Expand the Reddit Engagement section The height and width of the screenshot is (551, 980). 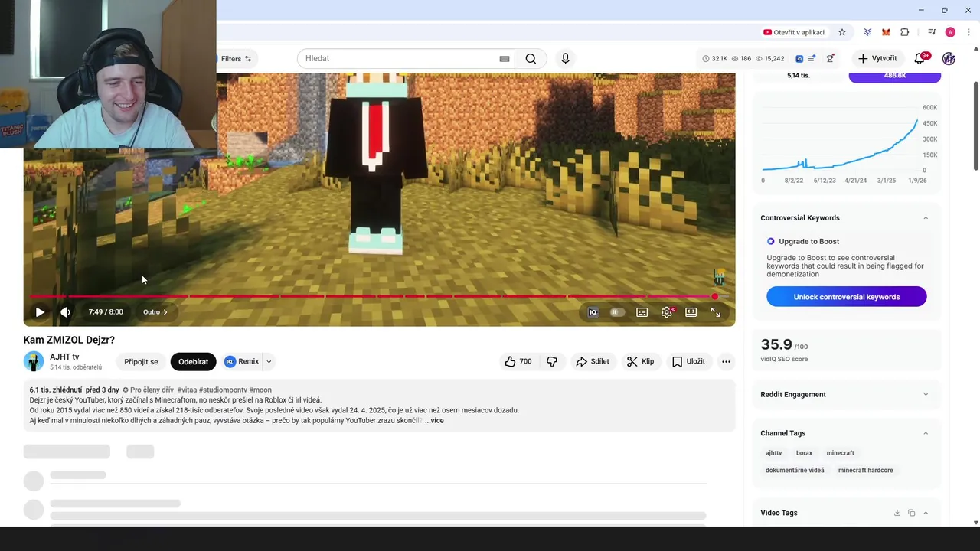(x=925, y=395)
